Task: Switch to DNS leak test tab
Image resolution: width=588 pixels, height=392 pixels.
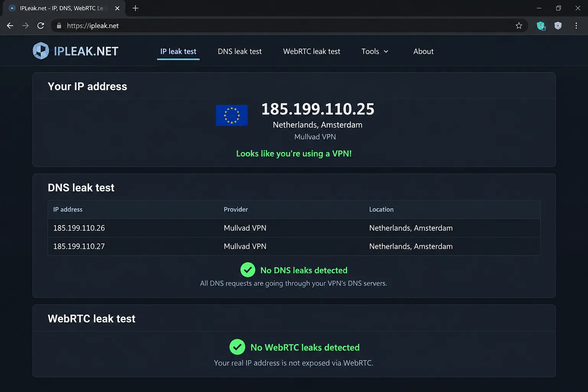Action: pyautogui.click(x=240, y=51)
